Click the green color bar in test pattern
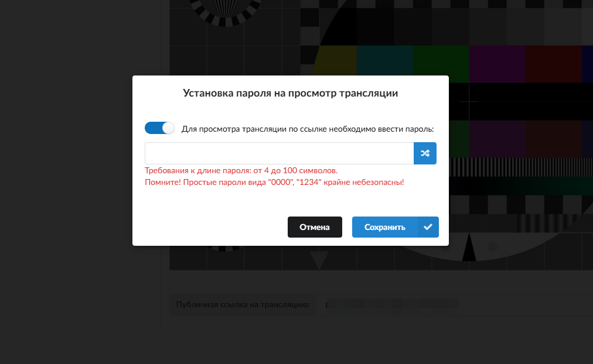Screen dimensions: 593x364 tap(441, 60)
